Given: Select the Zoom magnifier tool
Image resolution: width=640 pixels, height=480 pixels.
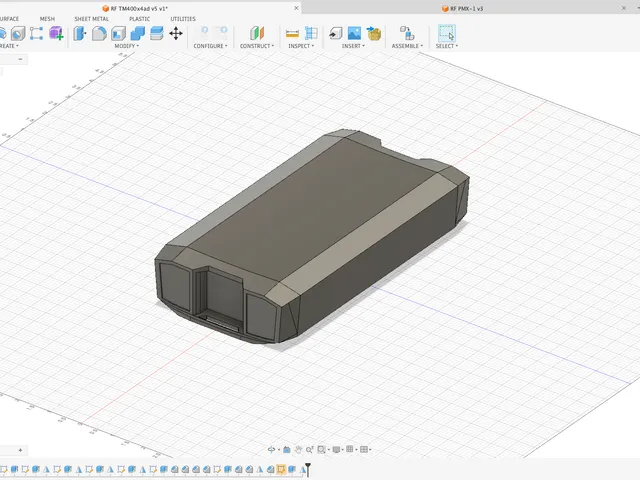Looking at the screenshot, I should pos(309,449).
